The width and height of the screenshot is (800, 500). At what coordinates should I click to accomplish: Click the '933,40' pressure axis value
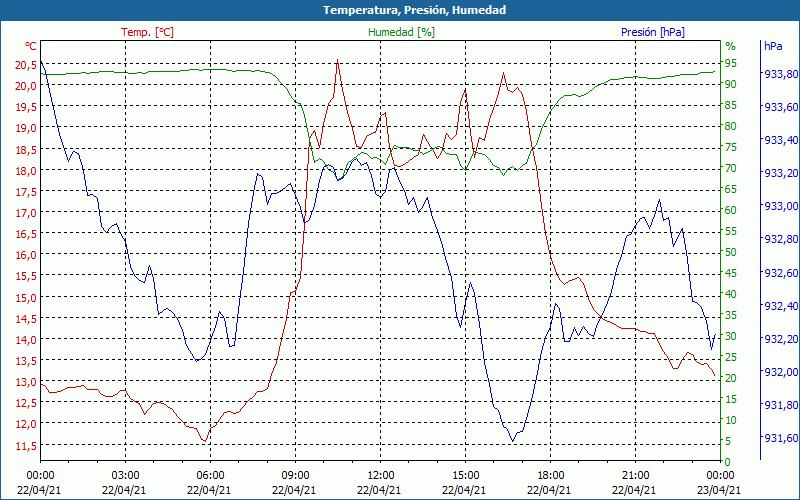[x=781, y=140]
